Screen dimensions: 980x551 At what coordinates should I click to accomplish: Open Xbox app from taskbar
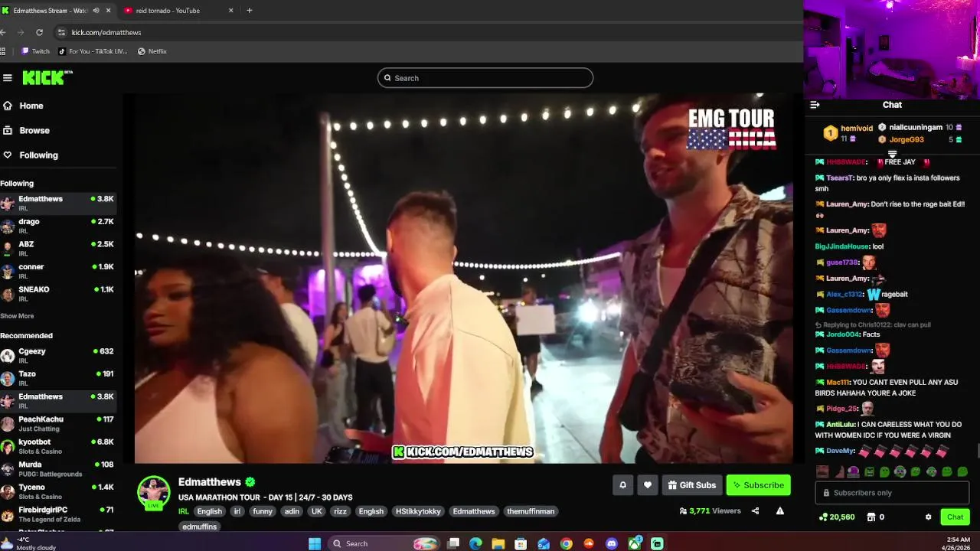(635, 543)
